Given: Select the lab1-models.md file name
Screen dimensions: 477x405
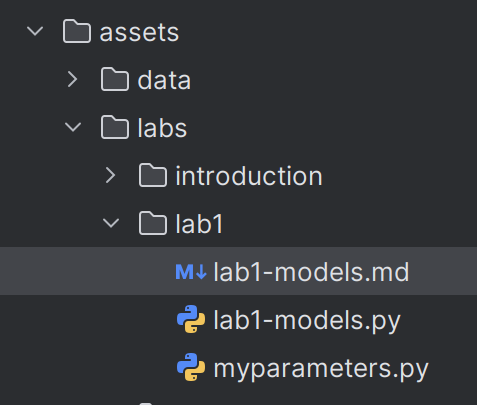Looking at the screenshot, I should [311, 272].
